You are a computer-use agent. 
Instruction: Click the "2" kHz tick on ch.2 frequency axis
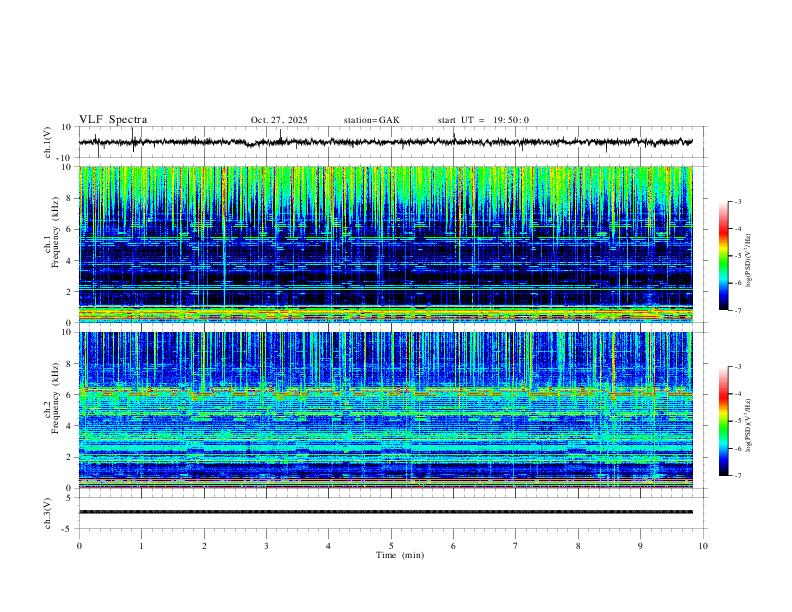pyautogui.click(x=70, y=457)
